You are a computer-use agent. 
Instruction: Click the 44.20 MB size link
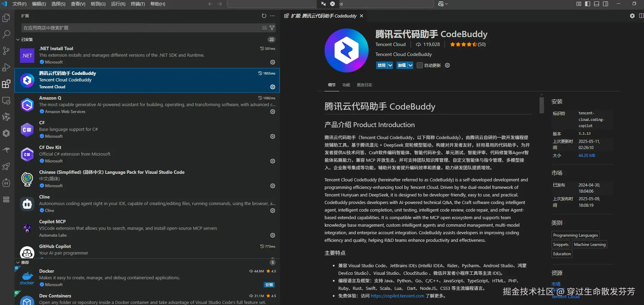coord(587,156)
